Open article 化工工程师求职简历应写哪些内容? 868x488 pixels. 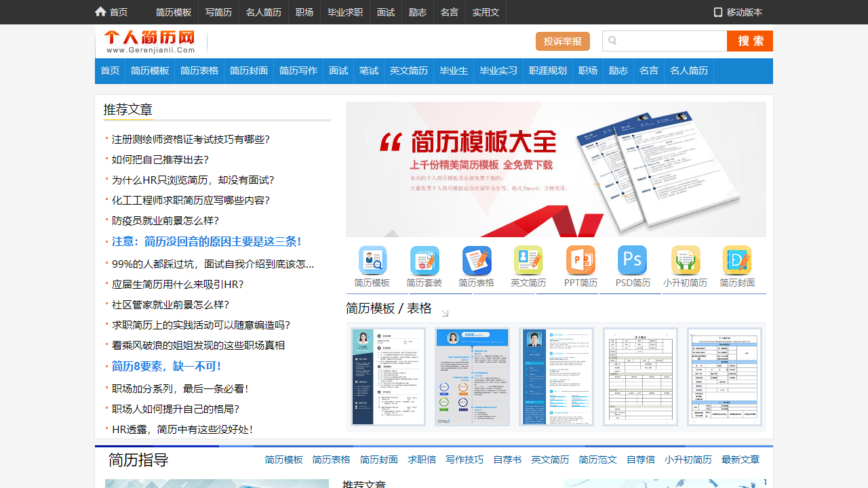point(191,201)
